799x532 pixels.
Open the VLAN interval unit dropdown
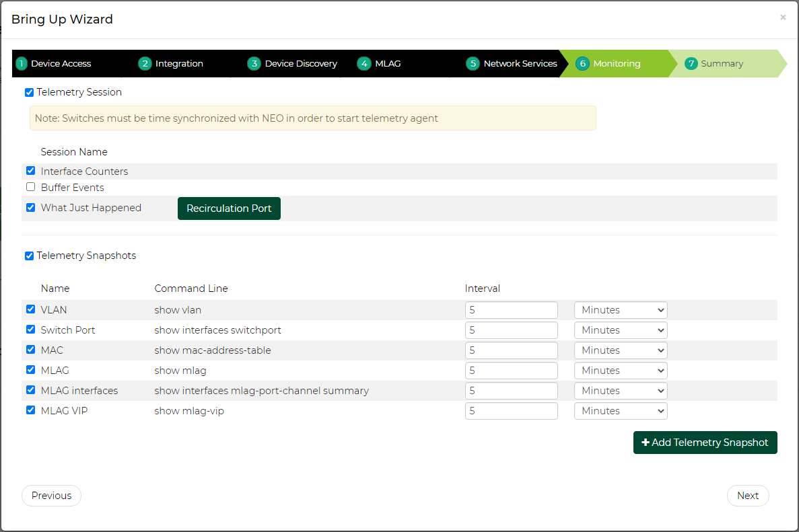point(620,310)
